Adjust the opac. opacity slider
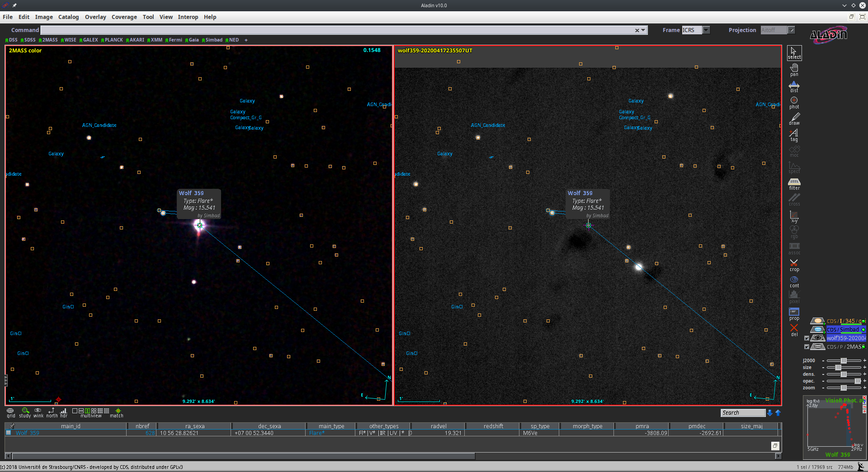This screenshot has width=868, height=472. click(x=844, y=381)
